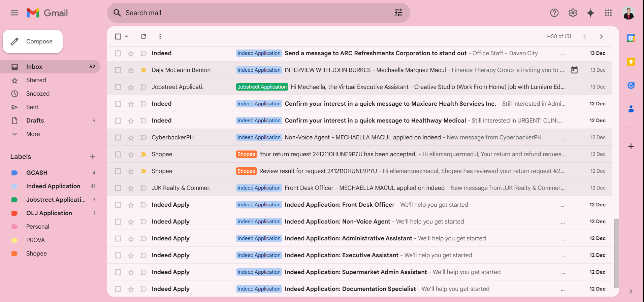Screen dimensions: 644x302
Task: Select the Jobstreet Applicati. email checkbox
Action: point(118,87)
